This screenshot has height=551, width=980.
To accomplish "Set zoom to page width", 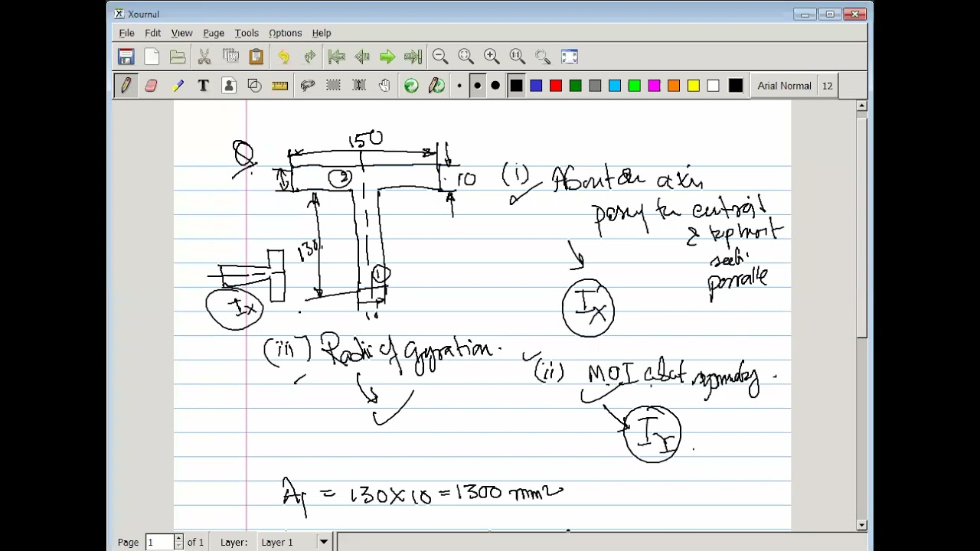I will click(465, 56).
